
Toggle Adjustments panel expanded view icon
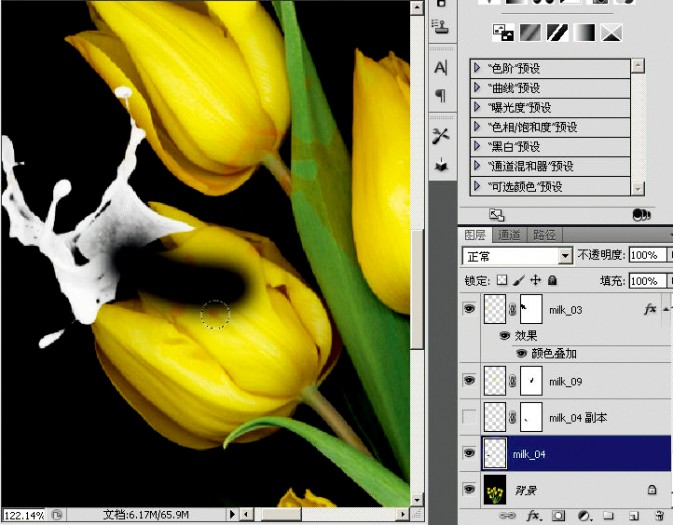[497, 215]
